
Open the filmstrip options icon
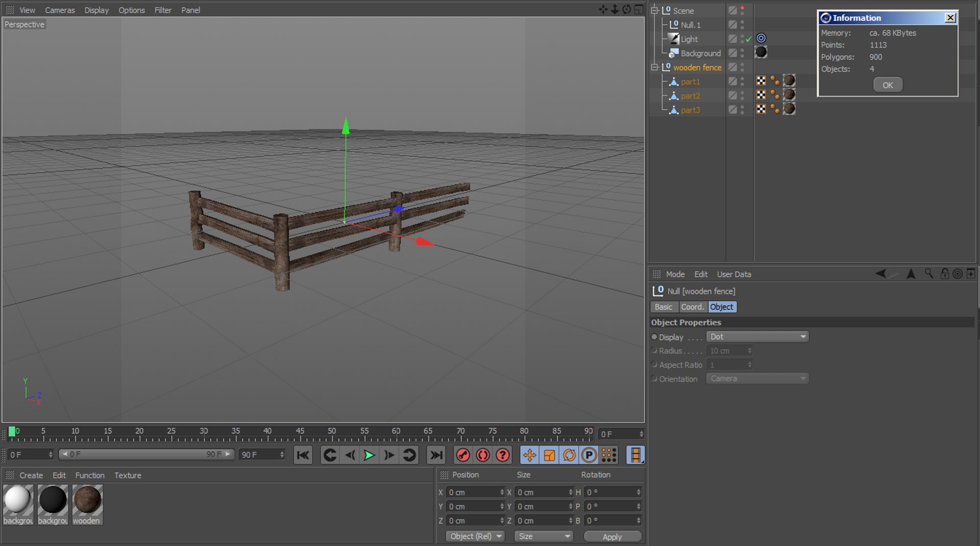(635, 455)
